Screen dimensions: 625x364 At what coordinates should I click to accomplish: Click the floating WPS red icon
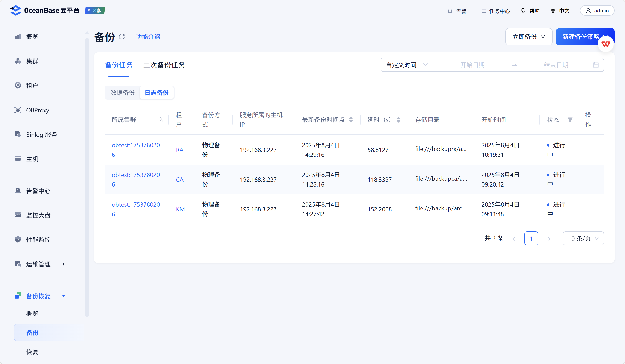606,44
